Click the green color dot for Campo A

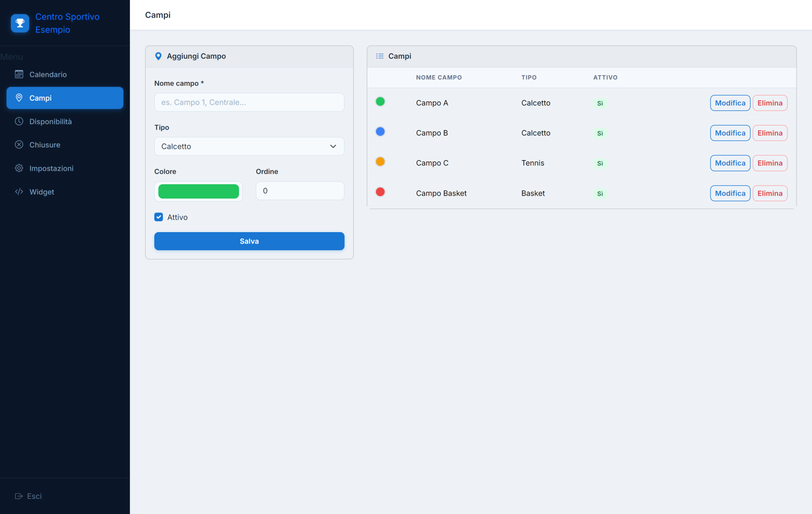380,101
